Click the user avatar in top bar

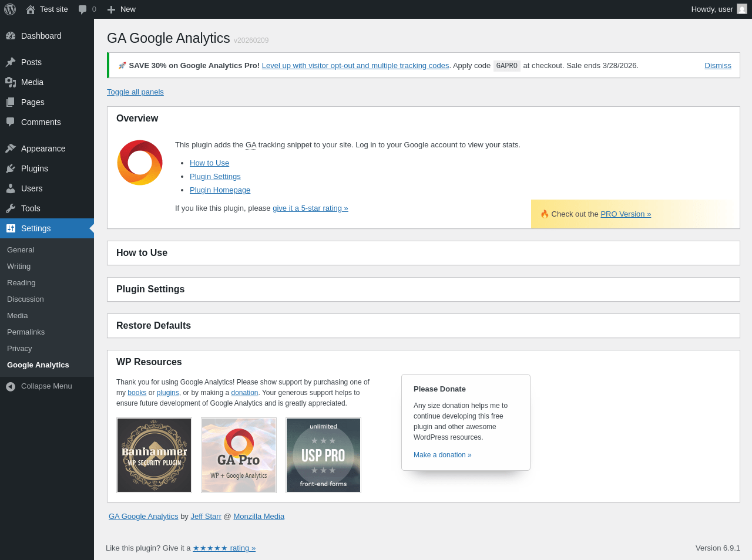point(742,9)
